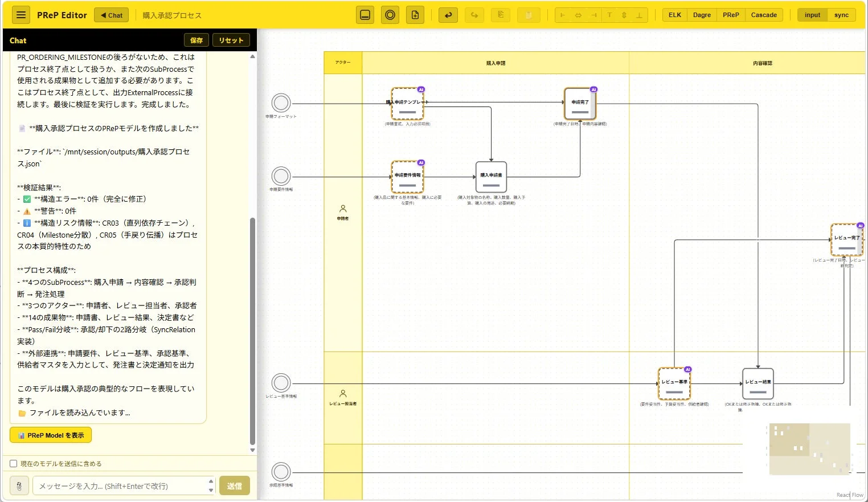Toggle the bottom panel icon
The height and width of the screenshot is (502, 868).
click(x=365, y=15)
